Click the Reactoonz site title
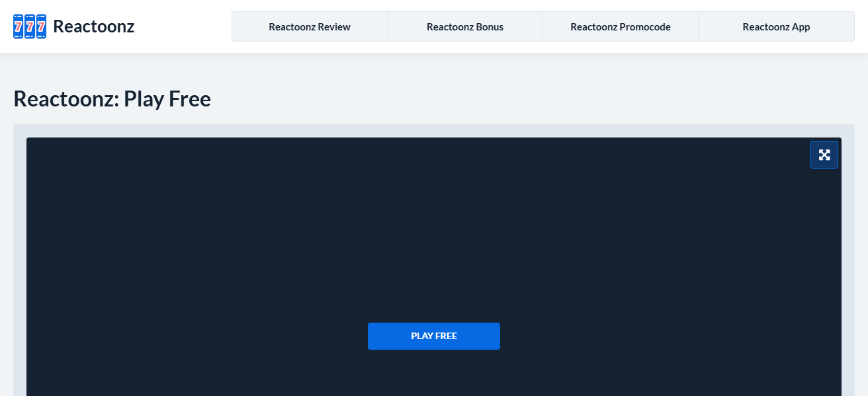 (93, 26)
